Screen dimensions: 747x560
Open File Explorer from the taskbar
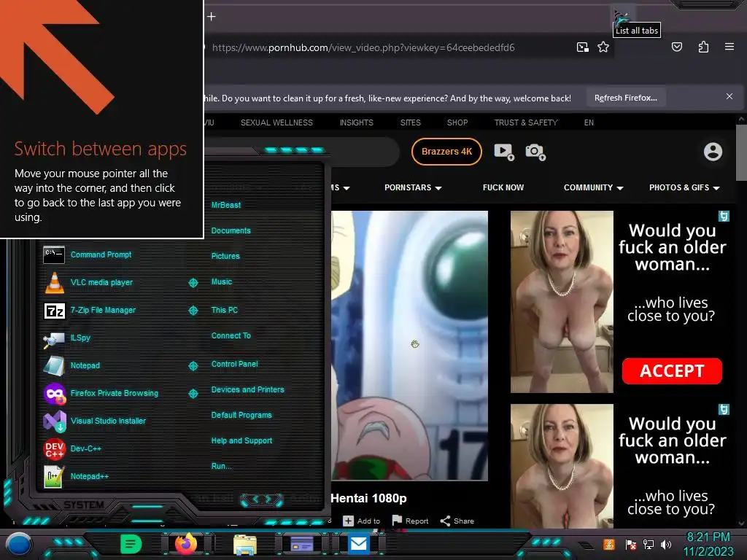click(245, 545)
